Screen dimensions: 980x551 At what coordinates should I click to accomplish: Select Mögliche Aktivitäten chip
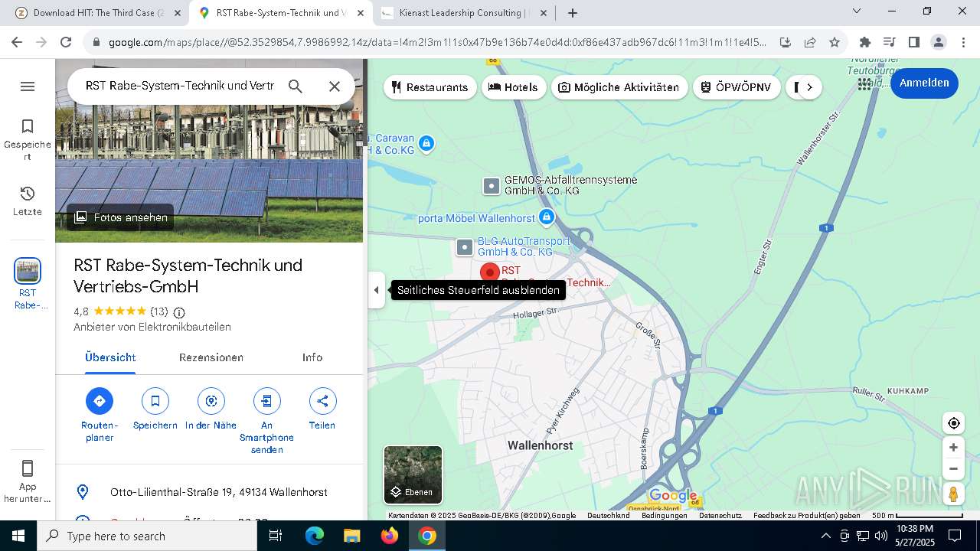pyautogui.click(x=619, y=87)
